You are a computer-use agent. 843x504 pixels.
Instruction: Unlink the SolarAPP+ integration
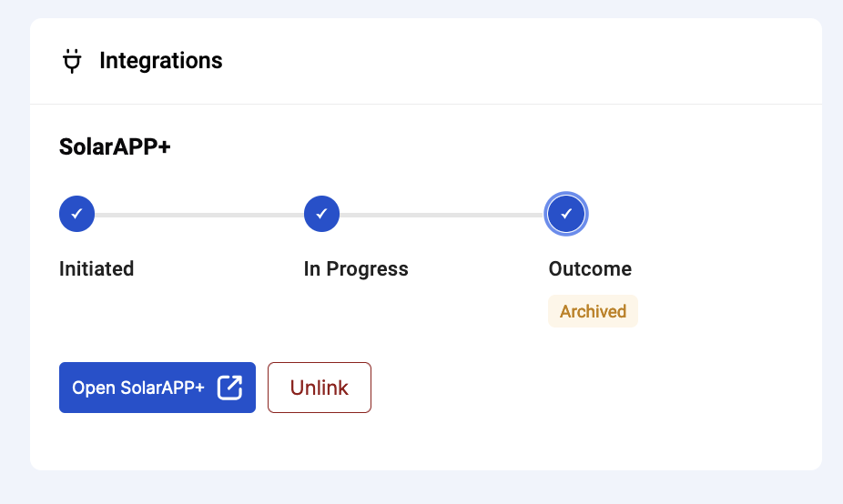[320, 388]
